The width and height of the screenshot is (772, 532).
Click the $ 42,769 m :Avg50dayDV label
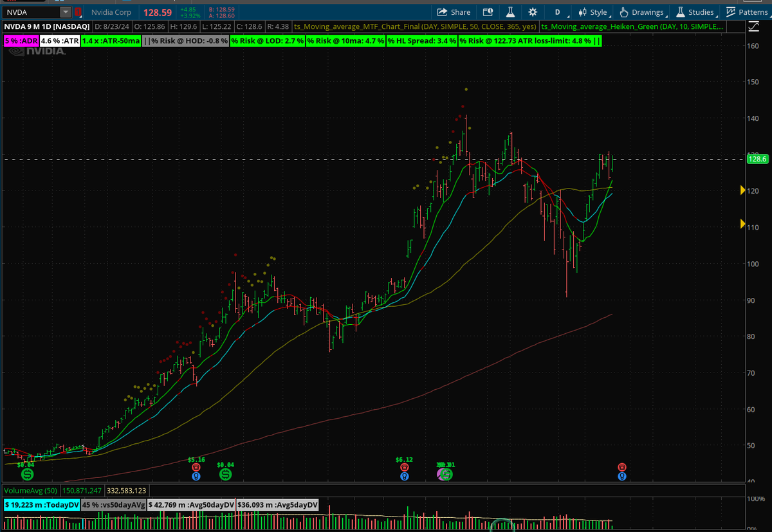(191, 505)
